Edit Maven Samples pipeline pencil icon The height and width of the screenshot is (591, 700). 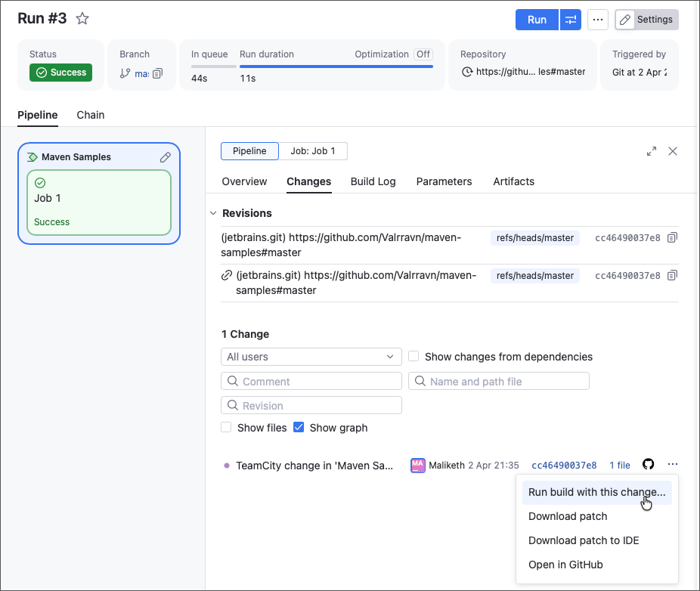(x=166, y=157)
